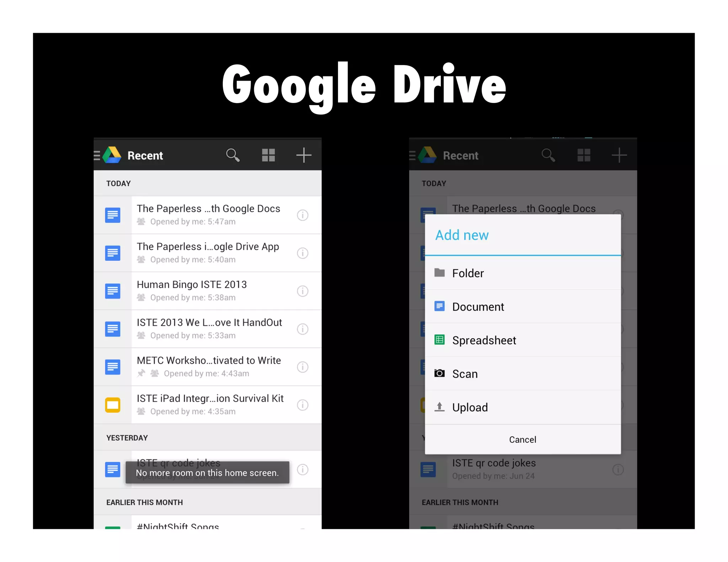The image size is (728, 562).
Task: Click the folder icon in Add new dialog
Action: click(x=440, y=272)
